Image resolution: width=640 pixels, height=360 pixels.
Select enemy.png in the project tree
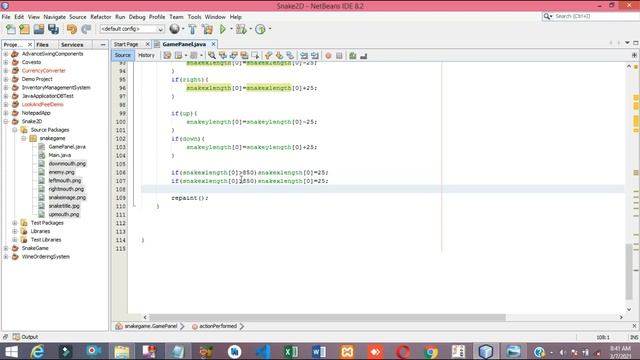(x=62, y=172)
